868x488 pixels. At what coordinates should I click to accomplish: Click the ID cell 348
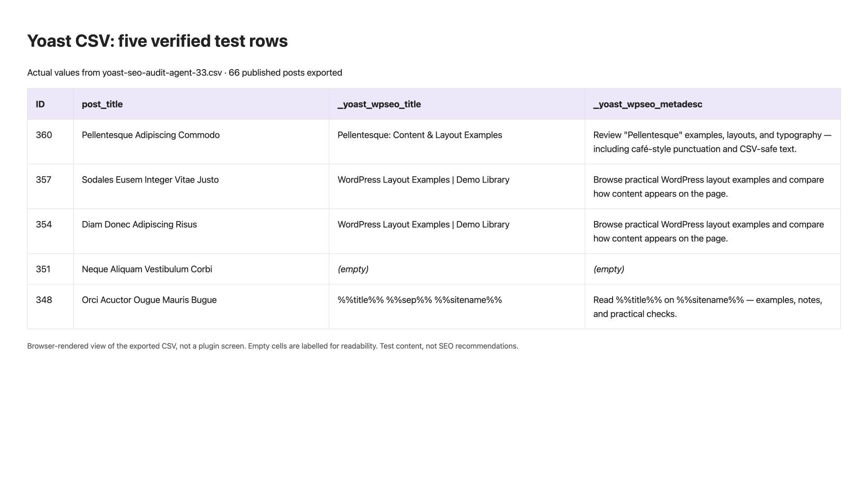(50, 307)
